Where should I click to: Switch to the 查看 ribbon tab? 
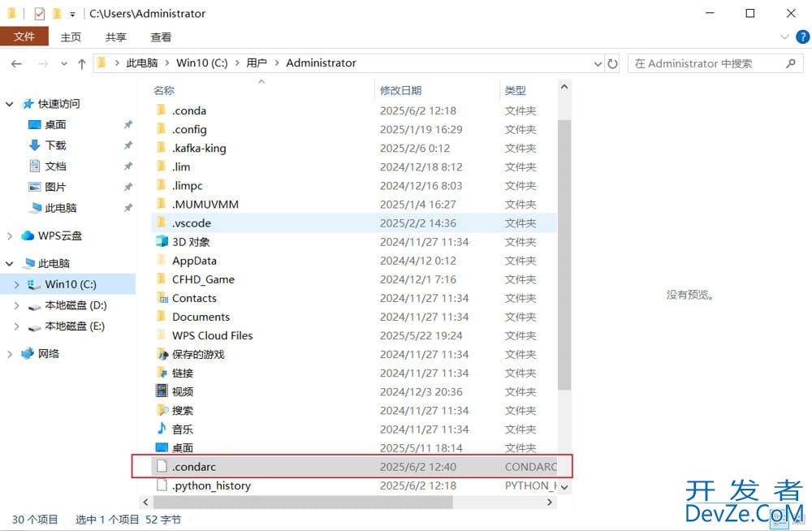click(161, 37)
